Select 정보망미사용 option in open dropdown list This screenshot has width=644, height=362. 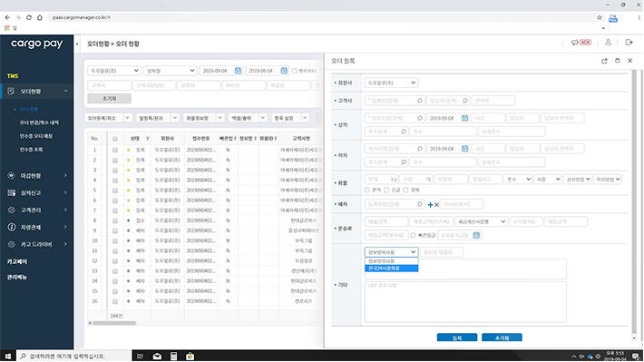click(392, 261)
